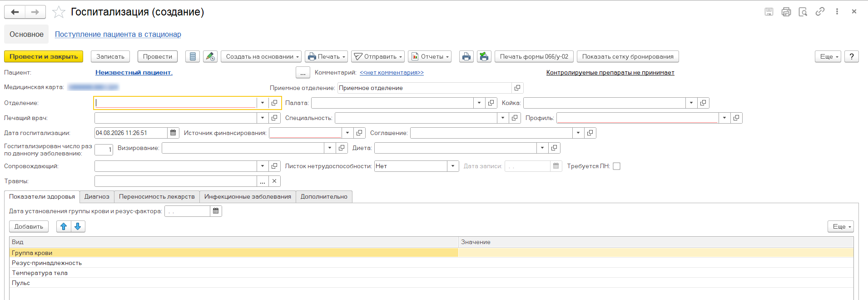Click the printer icon in title bar
Viewport: 868px width, 300px height.
click(786, 12)
